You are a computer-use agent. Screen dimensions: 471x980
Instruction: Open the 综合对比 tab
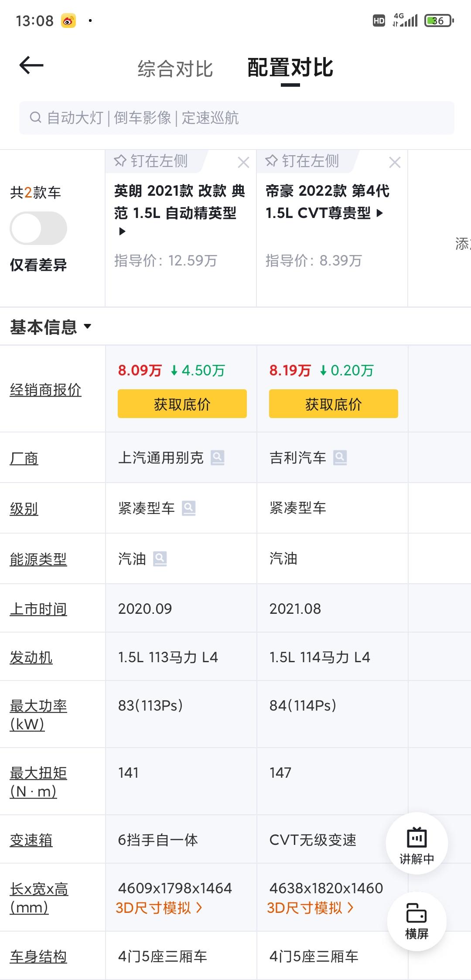175,69
